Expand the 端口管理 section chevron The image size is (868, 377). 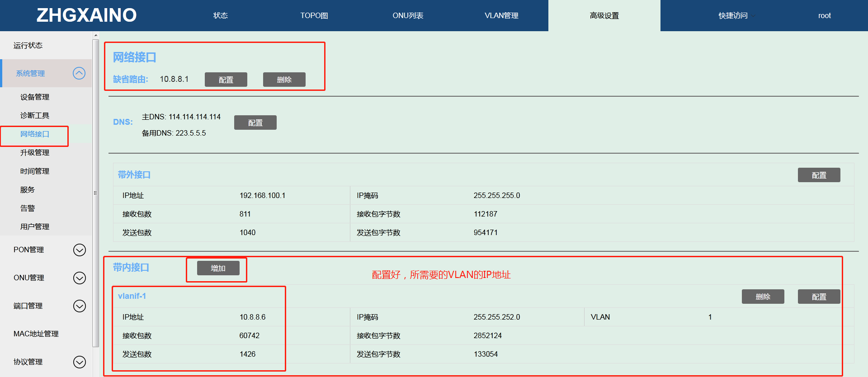(x=80, y=306)
